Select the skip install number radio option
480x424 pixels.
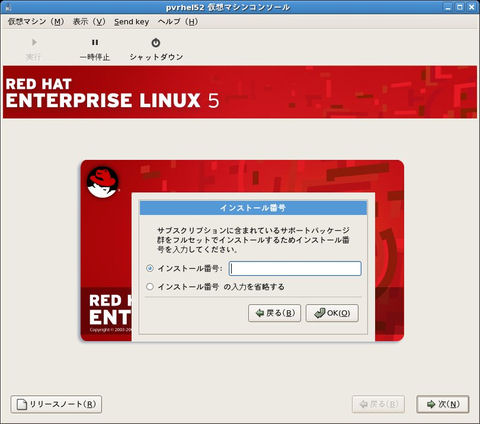(150, 287)
